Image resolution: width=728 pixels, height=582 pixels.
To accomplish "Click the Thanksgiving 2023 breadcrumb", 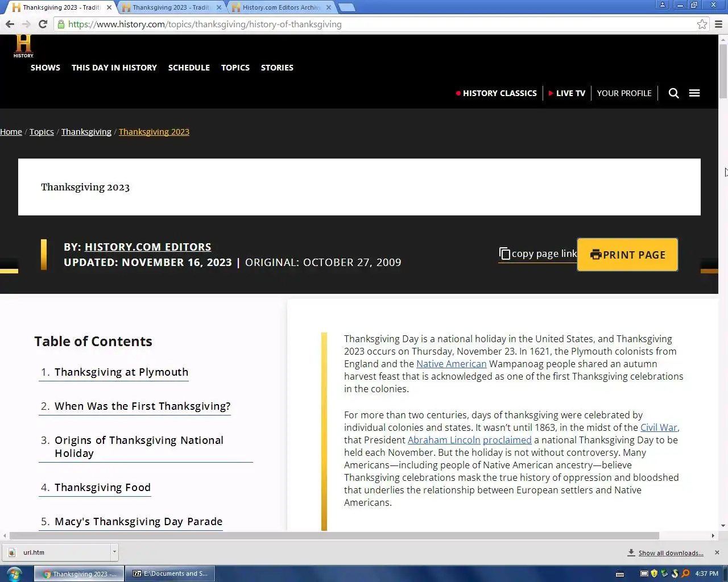I will click(154, 132).
